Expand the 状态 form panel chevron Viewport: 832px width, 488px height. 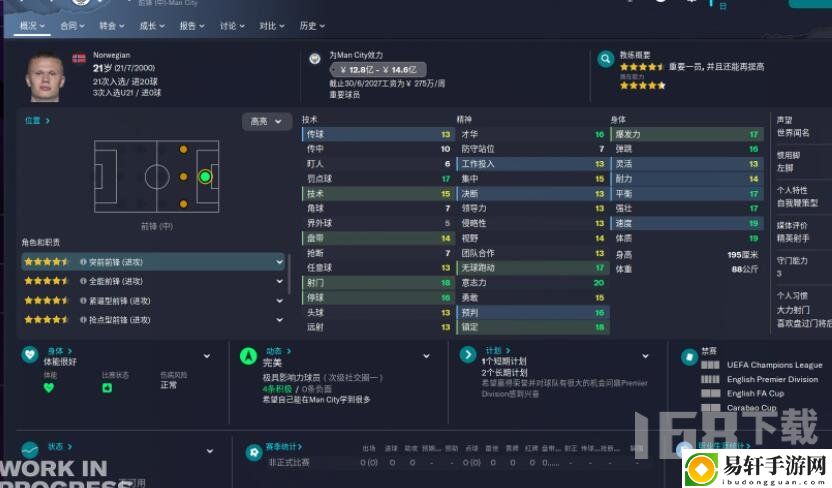pyautogui.click(x=210, y=451)
